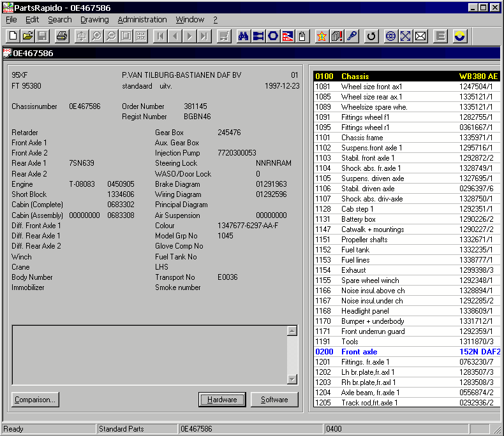Select row 1128 Cab step 1
This screenshot has width=504, height=436.
406,209
